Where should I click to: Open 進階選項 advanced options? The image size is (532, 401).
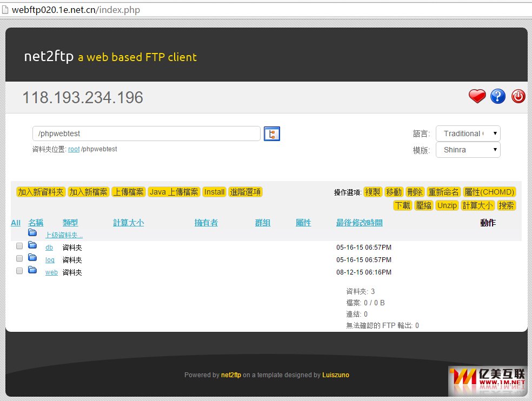[x=245, y=192]
